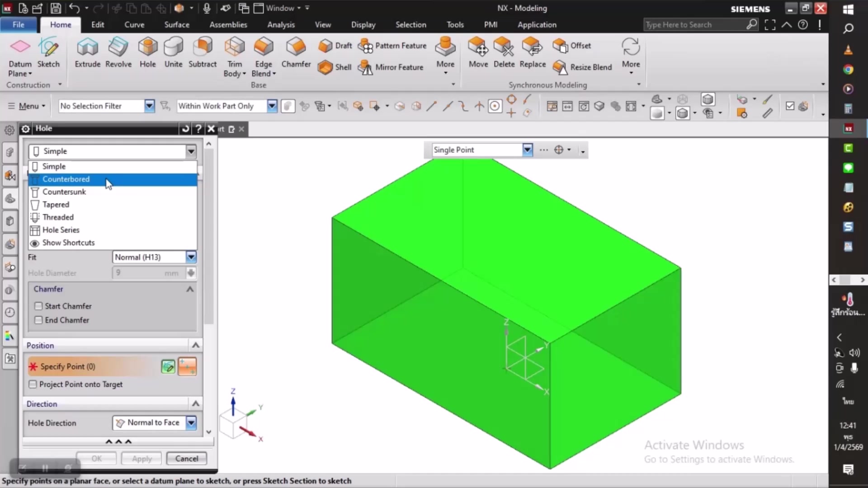
Task: Click the Hole feature icon
Action: point(147,53)
